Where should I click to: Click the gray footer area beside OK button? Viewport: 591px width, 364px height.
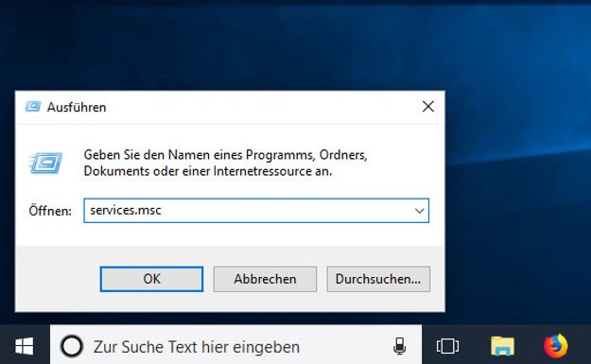click(58, 279)
